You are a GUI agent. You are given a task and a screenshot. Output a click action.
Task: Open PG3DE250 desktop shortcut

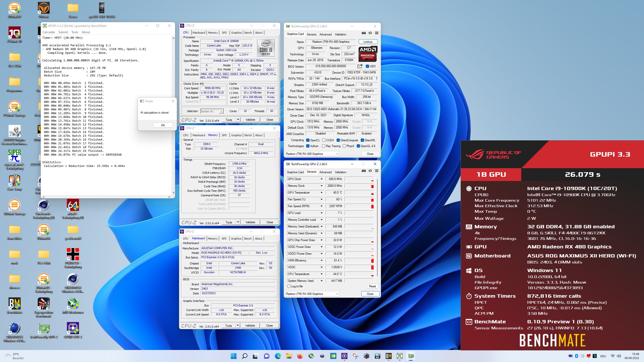73,258
